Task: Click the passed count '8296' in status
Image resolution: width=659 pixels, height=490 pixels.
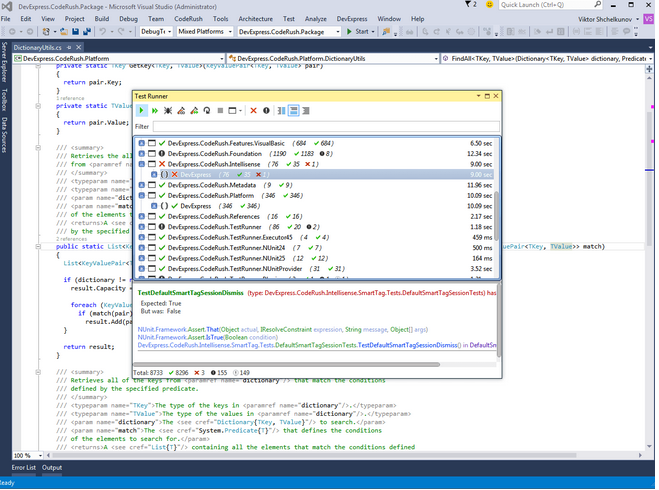Action: [179, 373]
